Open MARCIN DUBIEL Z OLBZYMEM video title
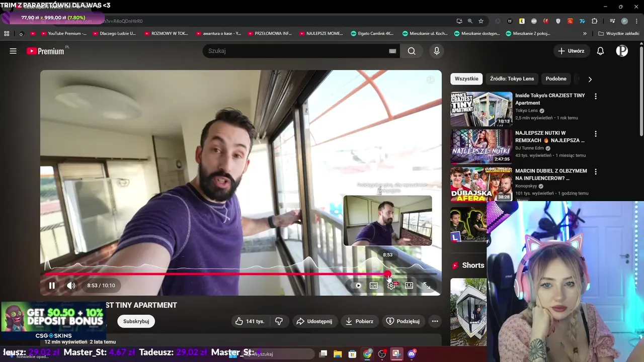Screen dimensions: 644x362 coord(551,174)
